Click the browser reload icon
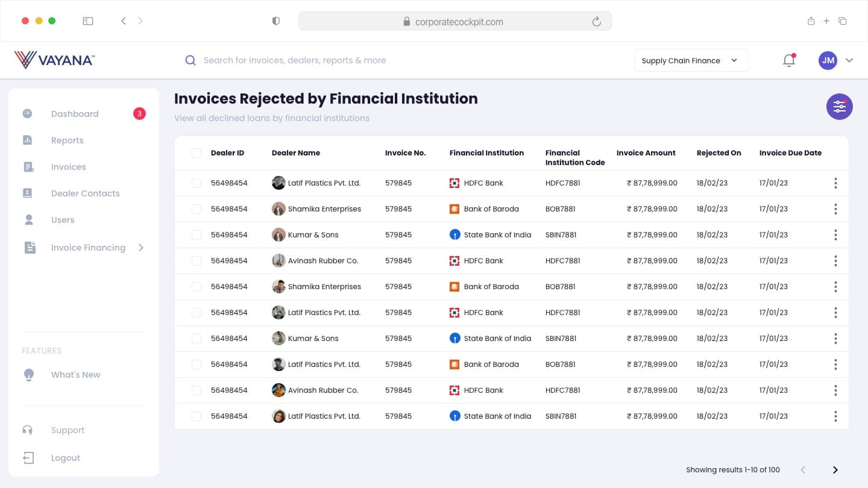The height and width of the screenshot is (488, 868). coord(596,22)
